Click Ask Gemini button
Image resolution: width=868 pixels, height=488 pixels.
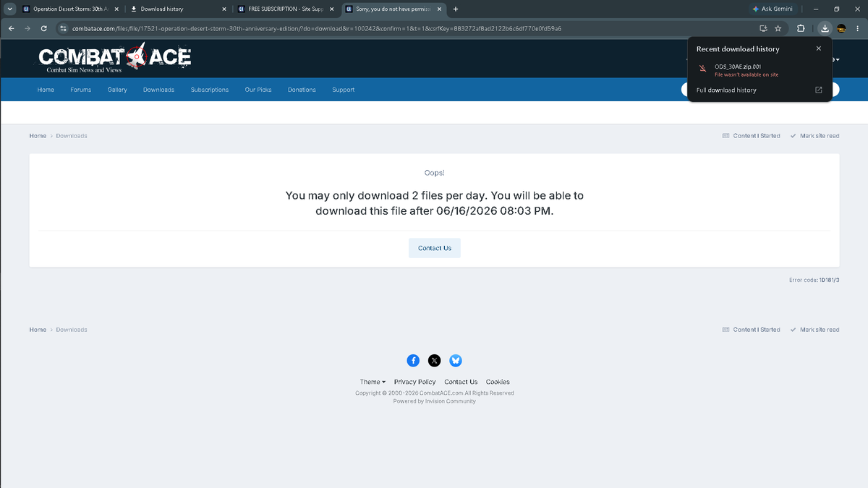[773, 9]
